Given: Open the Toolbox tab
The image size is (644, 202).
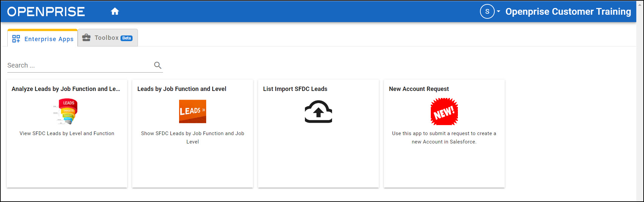Looking at the screenshot, I should (x=108, y=38).
